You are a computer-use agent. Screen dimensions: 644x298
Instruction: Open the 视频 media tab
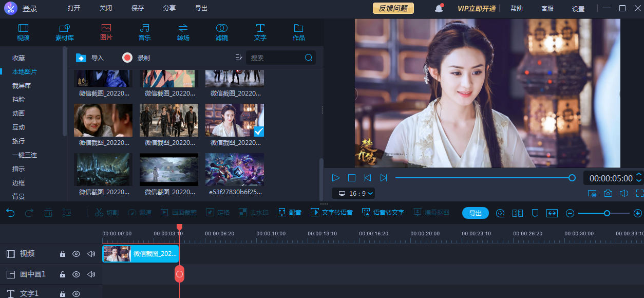pos(23,32)
